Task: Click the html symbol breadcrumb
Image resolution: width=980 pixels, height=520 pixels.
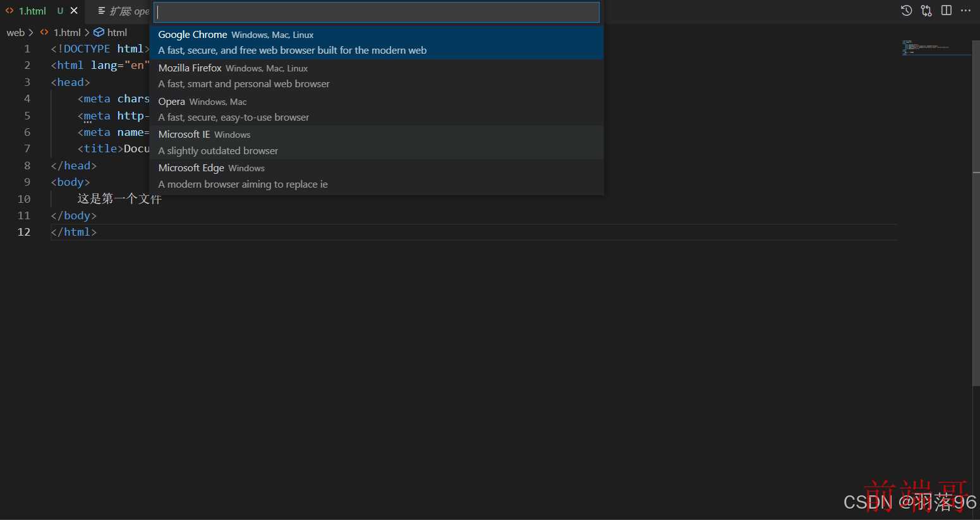Action: [x=117, y=32]
